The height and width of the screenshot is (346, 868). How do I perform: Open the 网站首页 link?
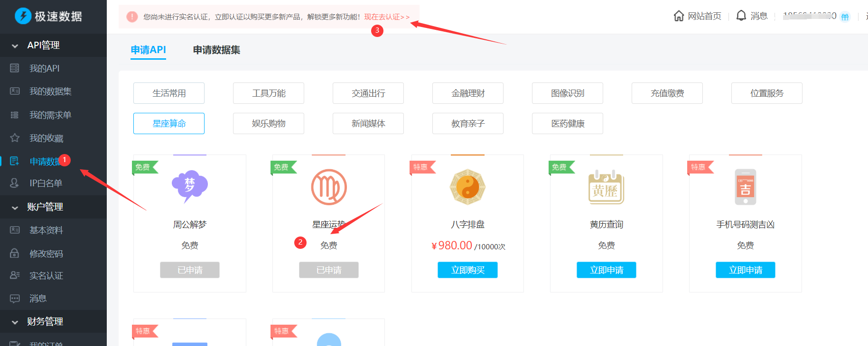(704, 16)
